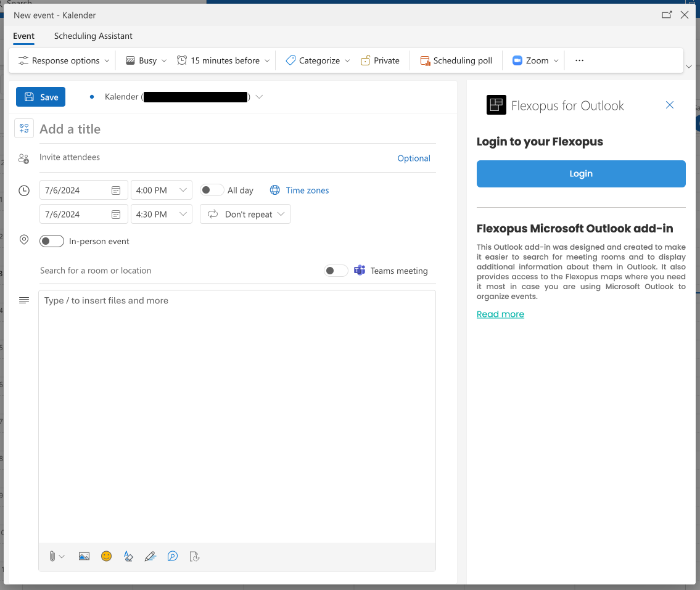Toggle the All day switch
This screenshot has height=590, width=700.
212,191
